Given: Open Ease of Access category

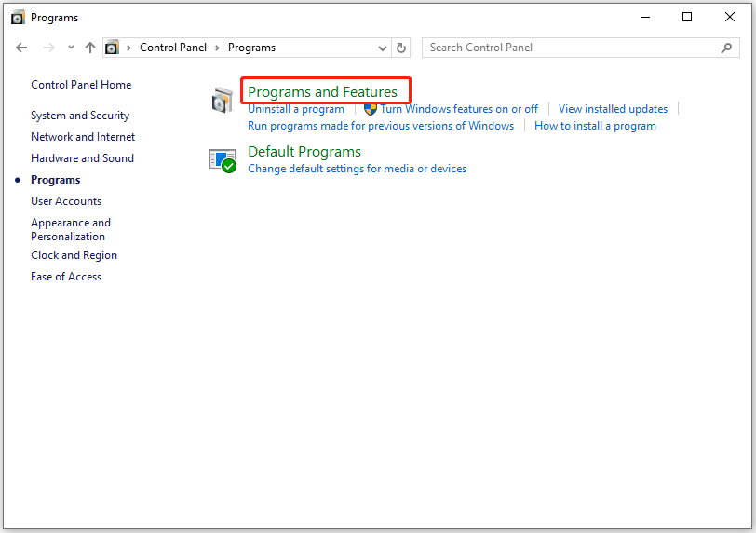Looking at the screenshot, I should pos(66,277).
